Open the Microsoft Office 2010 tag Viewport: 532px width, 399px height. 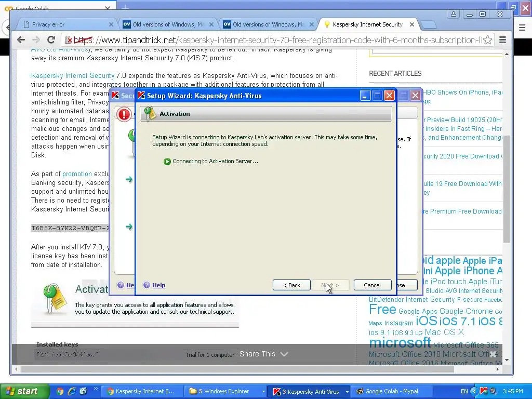point(405,354)
